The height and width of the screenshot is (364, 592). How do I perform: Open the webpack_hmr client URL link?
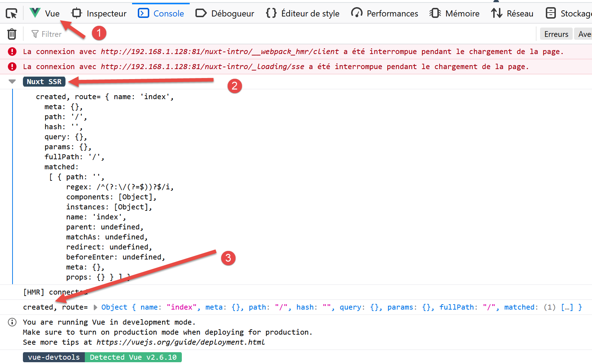point(219,52)
